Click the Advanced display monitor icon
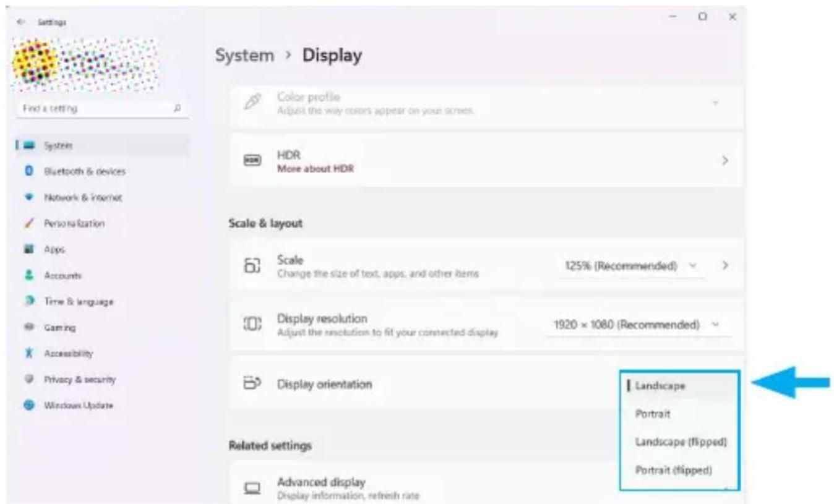The height and width of the screenshot is (504, 834). (x=252, y=488)
